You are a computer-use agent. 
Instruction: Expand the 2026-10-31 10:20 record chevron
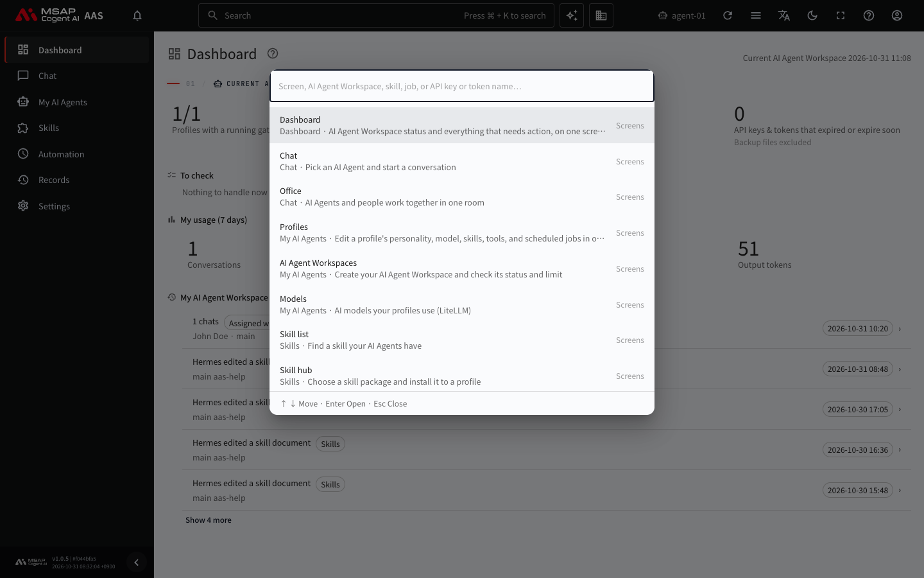pyautogui.click(x=900, y=329)
